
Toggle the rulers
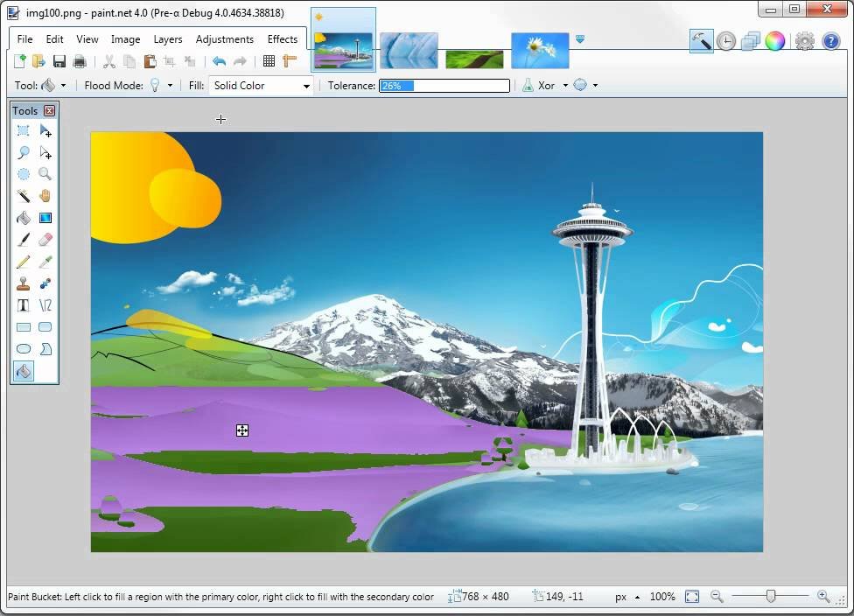(x=290, y=61)
